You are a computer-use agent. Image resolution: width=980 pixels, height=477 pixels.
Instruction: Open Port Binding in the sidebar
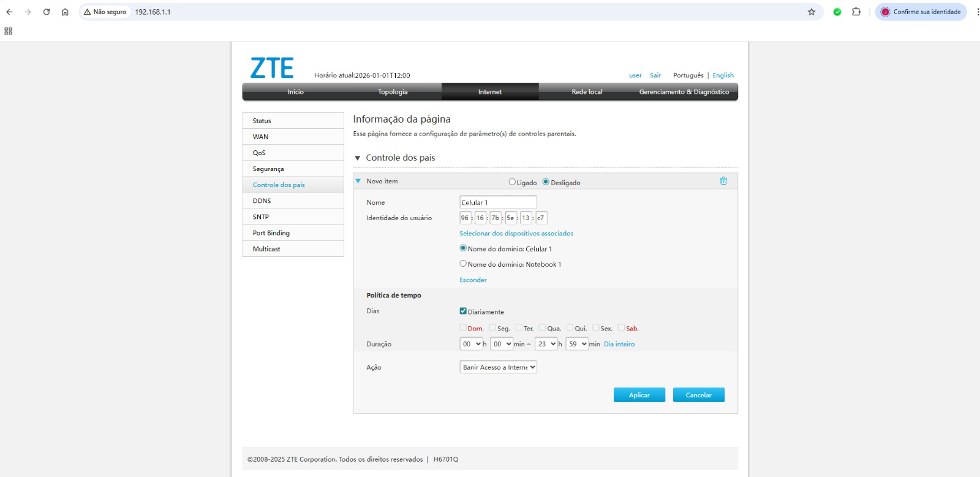pos(293,232)
